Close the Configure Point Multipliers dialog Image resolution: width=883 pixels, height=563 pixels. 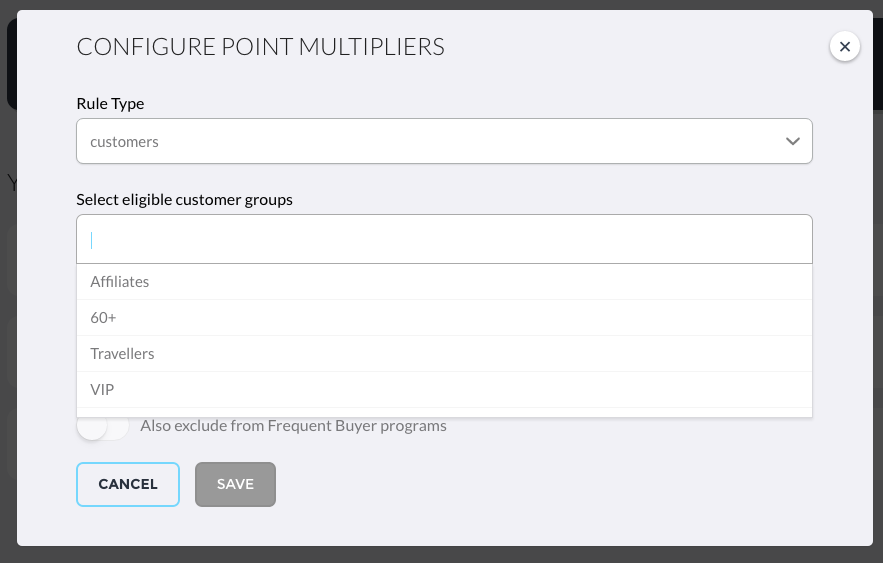844,46
